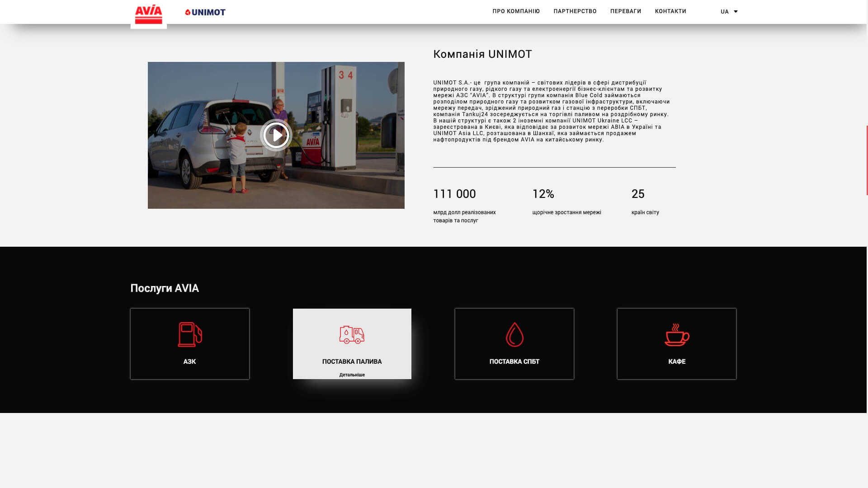Click the AVIA logo in header
This screenshot has height=488, width=868.
148,14
